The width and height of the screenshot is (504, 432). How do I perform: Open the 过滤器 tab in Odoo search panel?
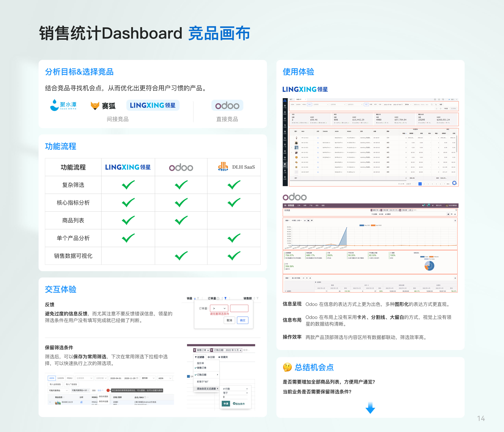199,357
